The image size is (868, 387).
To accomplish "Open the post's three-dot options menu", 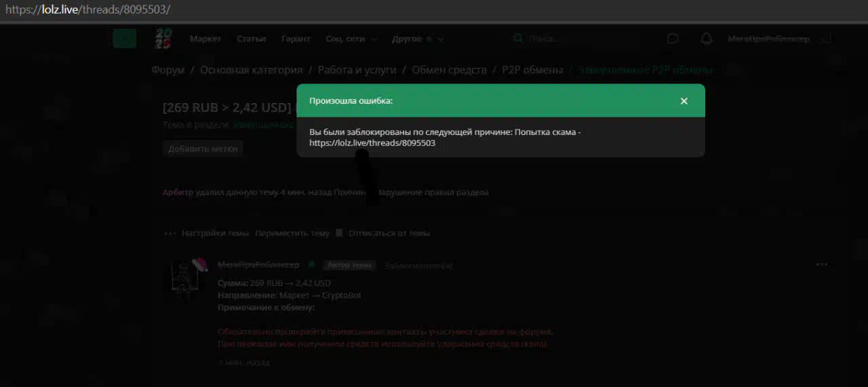I will click(822, 264).
